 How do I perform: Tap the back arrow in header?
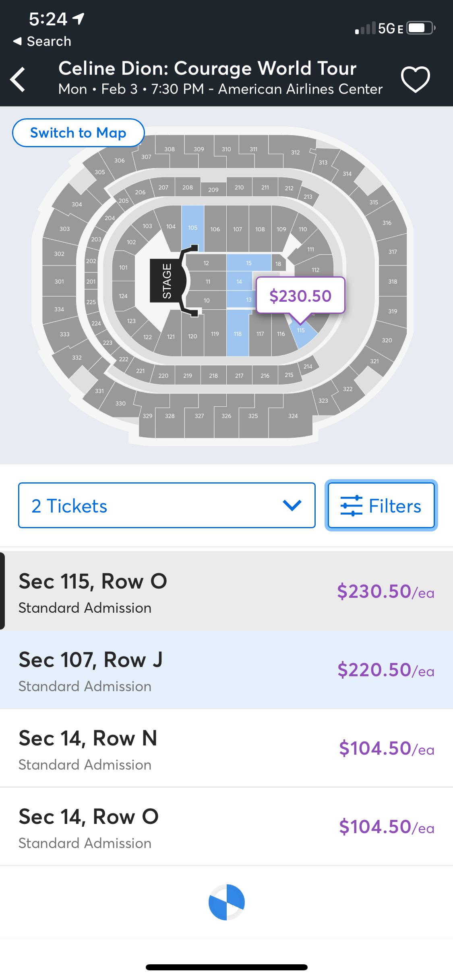tap(18, 79)
